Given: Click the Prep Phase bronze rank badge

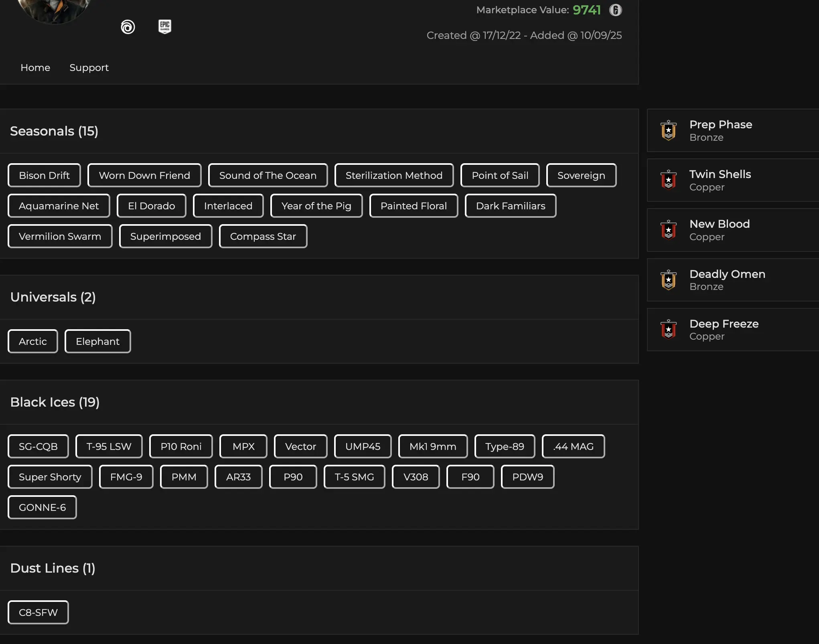Looking at the screenshot, I should click(x=668, y=130).
